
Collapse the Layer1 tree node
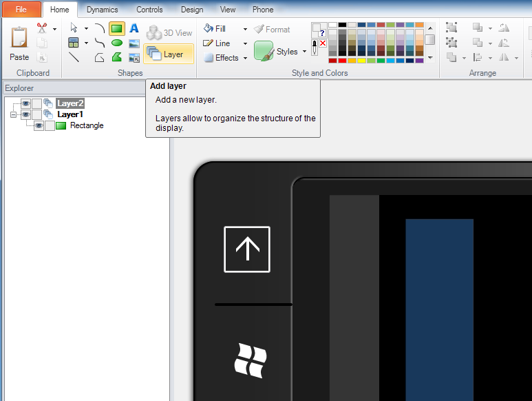(x=13, y=114)
